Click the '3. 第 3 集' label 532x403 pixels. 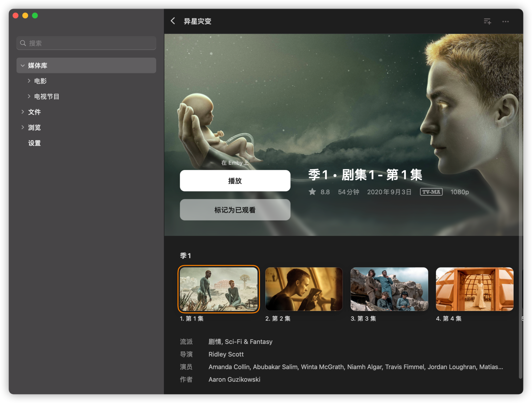(x=363, y=319)
